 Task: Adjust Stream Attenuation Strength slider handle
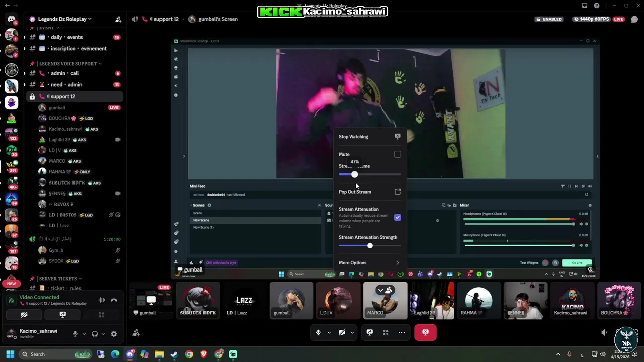pos(370,245)
